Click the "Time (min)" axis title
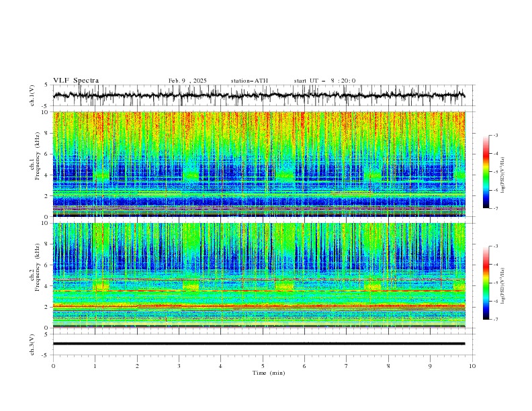The image size is (532, 411). pos(269,373)
